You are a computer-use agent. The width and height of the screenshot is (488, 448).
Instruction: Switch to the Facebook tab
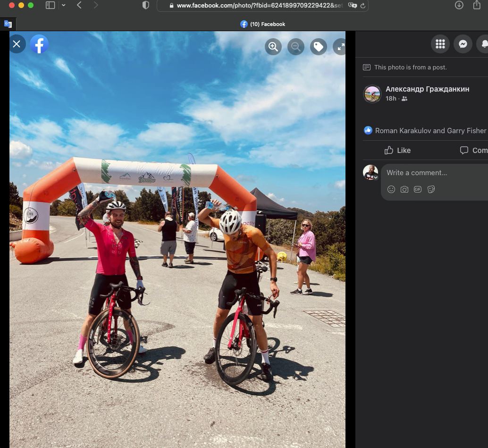(263, 24)
